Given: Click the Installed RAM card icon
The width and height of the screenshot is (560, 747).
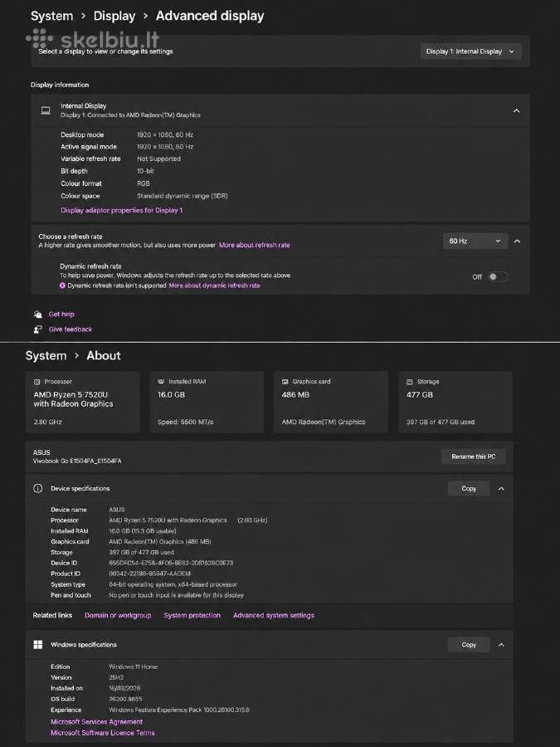Looking at the screenshot, I should pyautogui.click(x=161, y=382).
